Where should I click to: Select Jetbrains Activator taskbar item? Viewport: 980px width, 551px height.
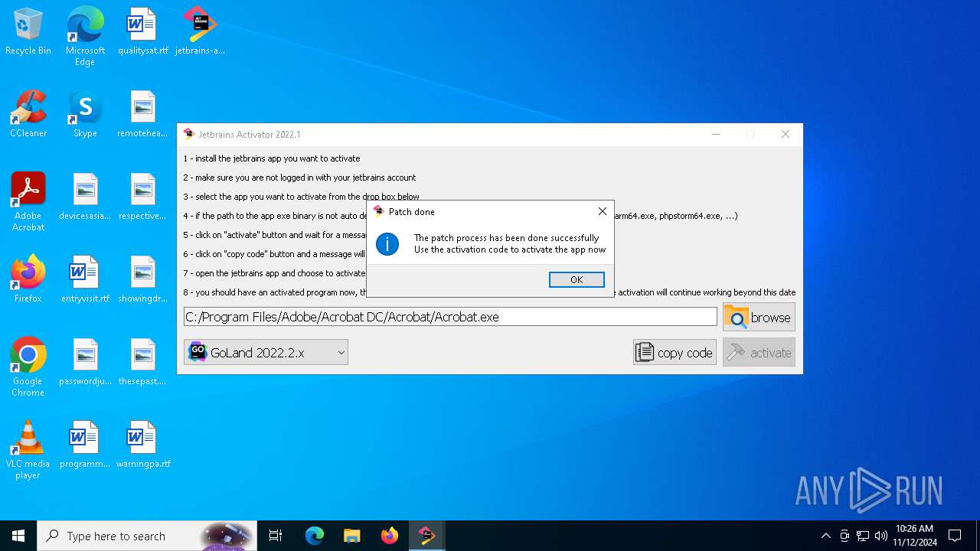[426, 536]
